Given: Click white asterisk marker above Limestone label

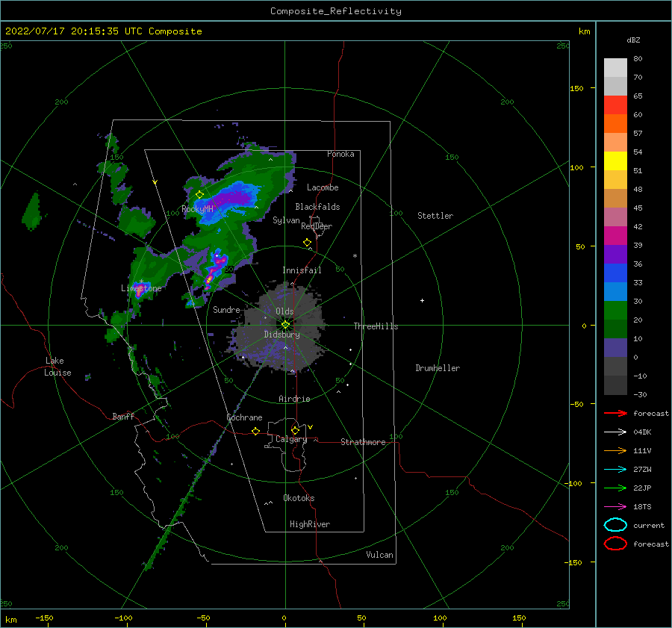Looking at the screenshot, I should pyautogui.click(x=141, y=282).
